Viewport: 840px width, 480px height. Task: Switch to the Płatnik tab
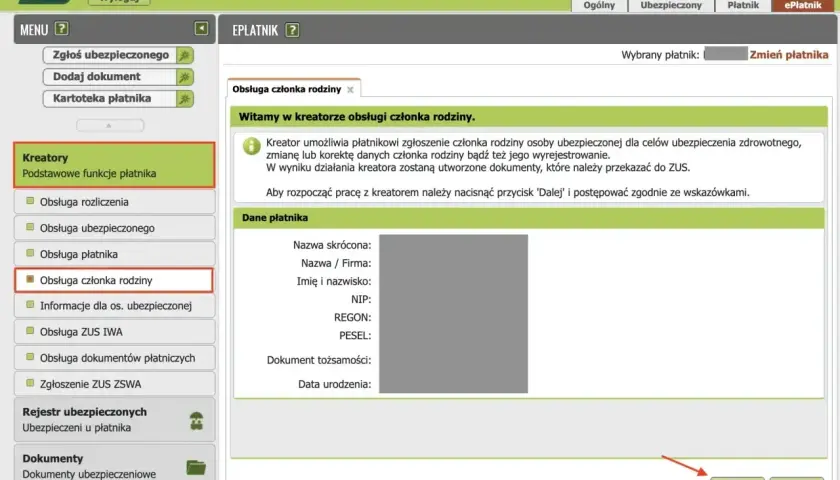743,5
